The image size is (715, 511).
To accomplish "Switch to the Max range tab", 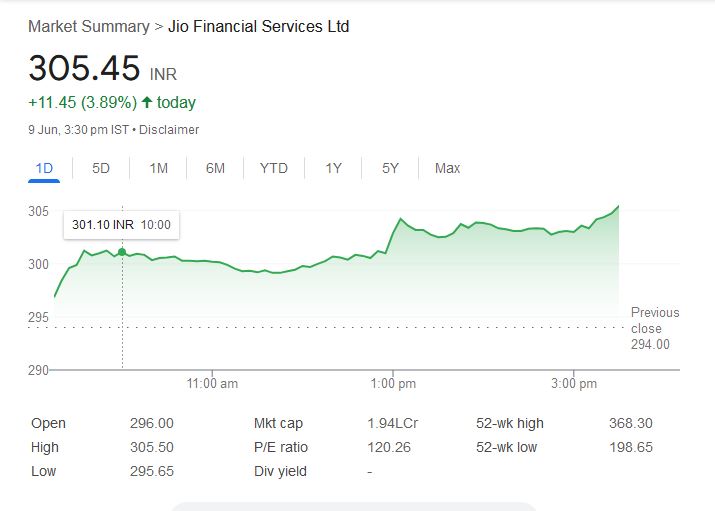I will [x=447, y=168].
